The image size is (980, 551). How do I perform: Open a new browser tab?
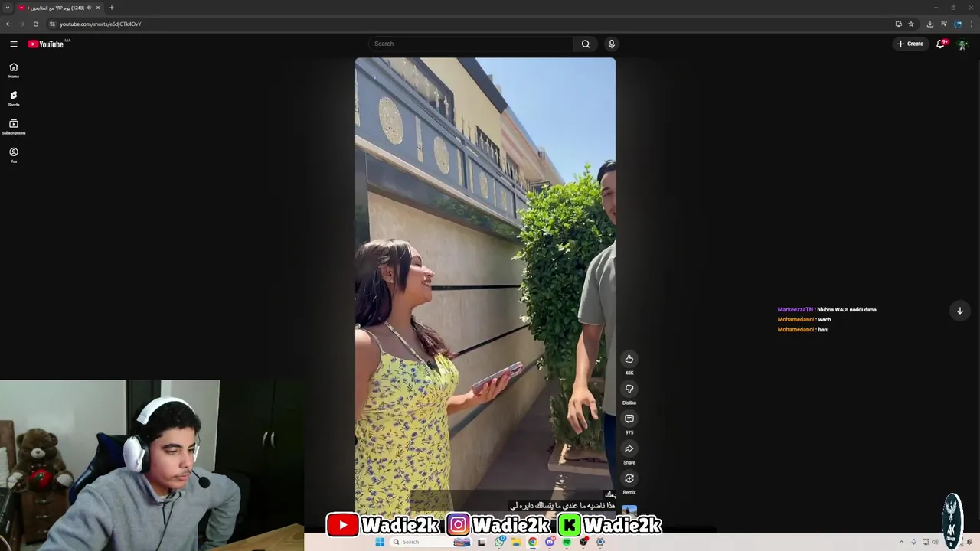coord(112,8)
